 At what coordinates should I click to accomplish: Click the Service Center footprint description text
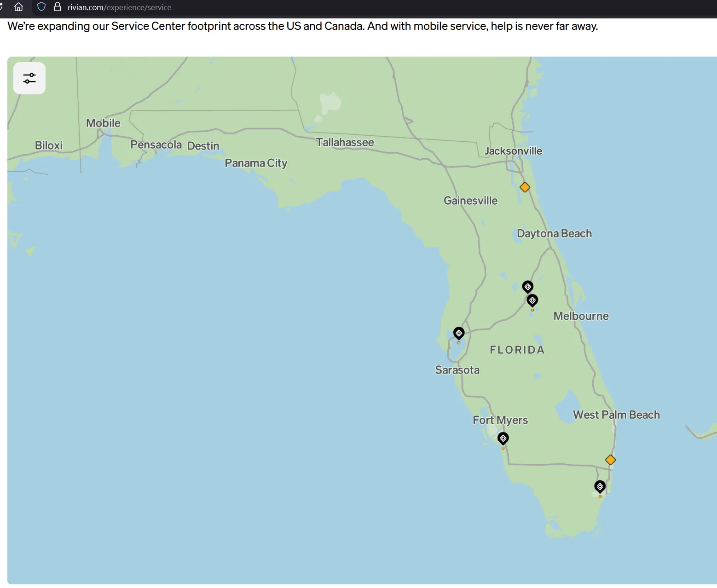(x=303, y=26)
